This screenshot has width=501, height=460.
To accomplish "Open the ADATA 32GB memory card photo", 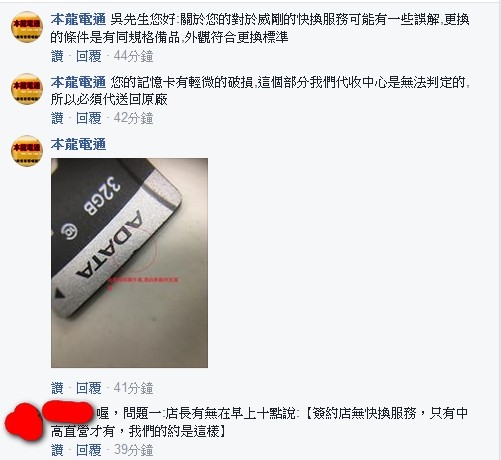I will click(x=129, y=263).
